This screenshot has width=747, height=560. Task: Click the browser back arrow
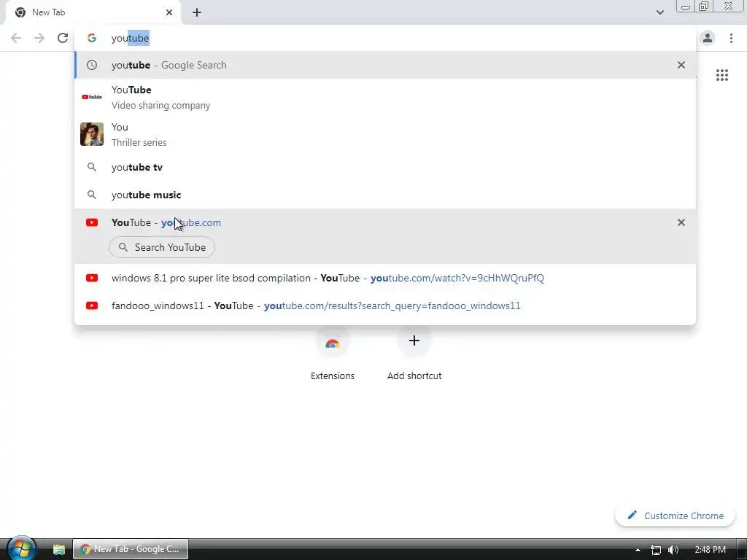click(16, 38)
